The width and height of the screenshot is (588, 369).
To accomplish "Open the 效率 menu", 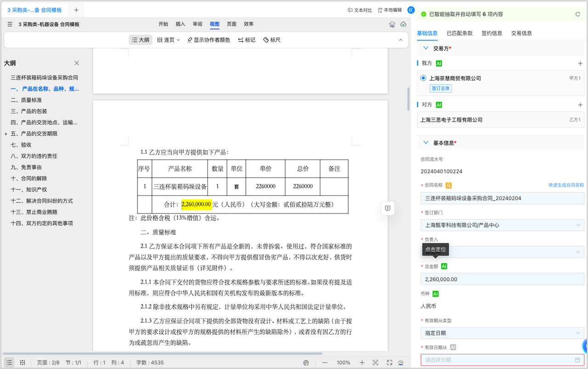I will (x=249, y=24).
